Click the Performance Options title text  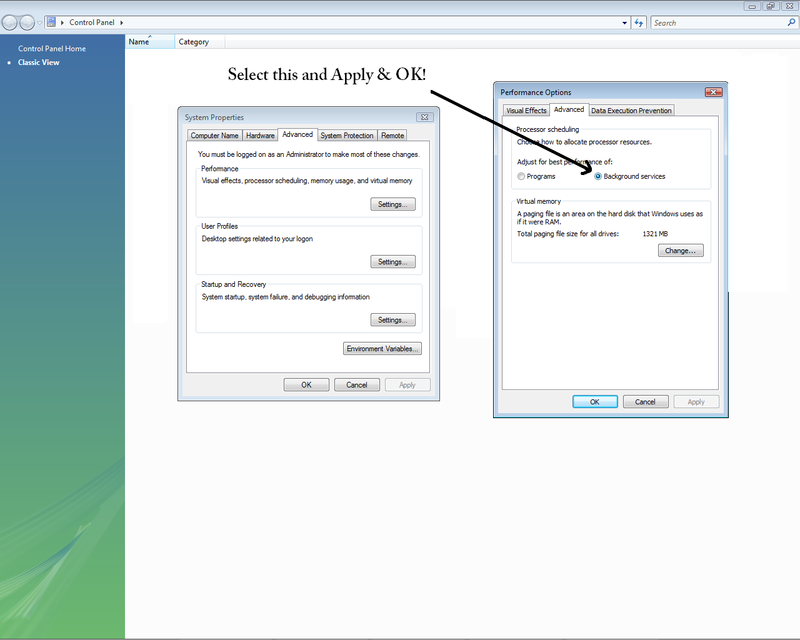[x=536, y=92]
